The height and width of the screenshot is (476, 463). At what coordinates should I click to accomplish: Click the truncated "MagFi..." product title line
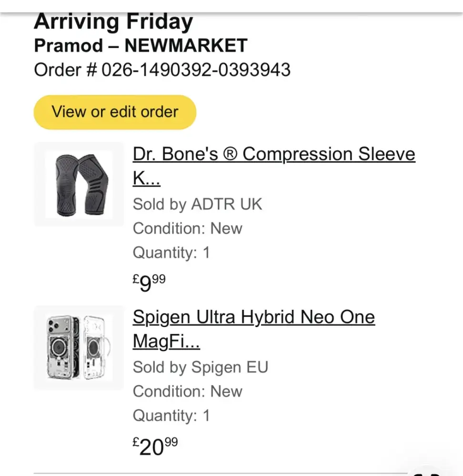tap(166, 342)
